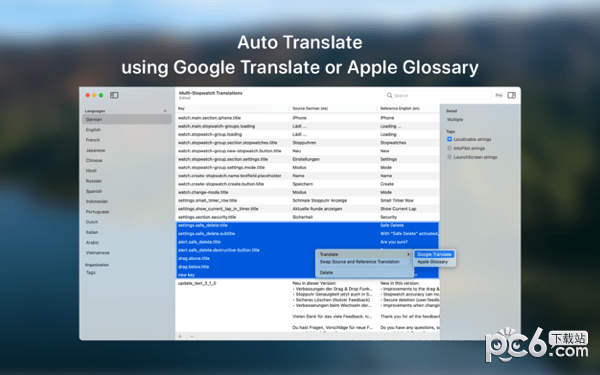Choose Delete in context menu

(x=365, y=272)
